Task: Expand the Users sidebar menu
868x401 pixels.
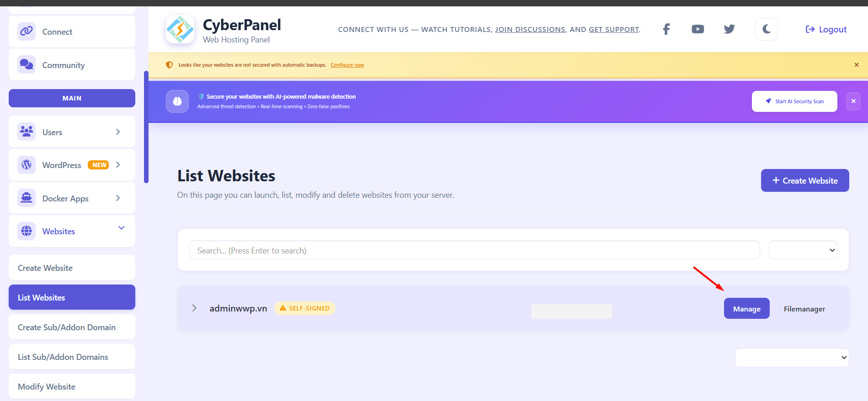Action: pos(118,132)
